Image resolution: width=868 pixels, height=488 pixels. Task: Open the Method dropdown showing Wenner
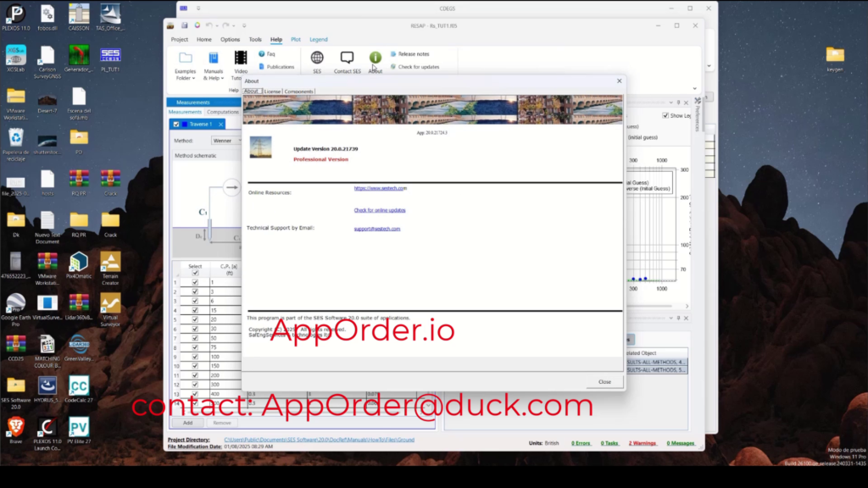(226, 141)
